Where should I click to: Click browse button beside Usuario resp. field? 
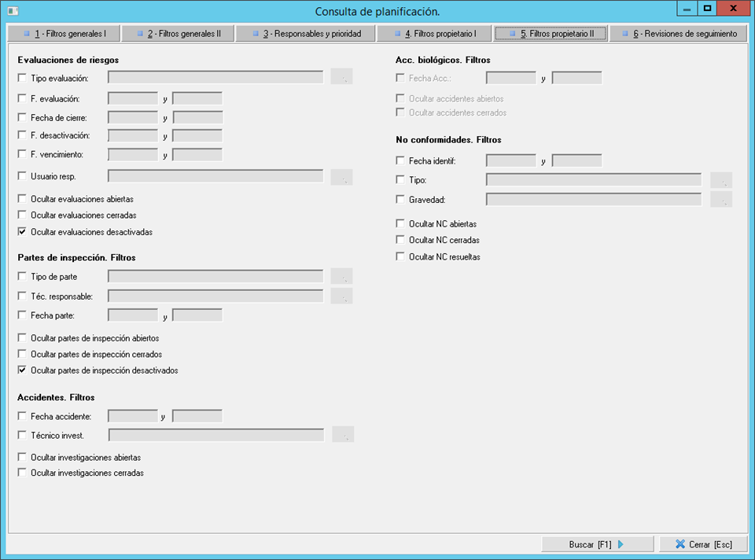(x=342, y=177)
